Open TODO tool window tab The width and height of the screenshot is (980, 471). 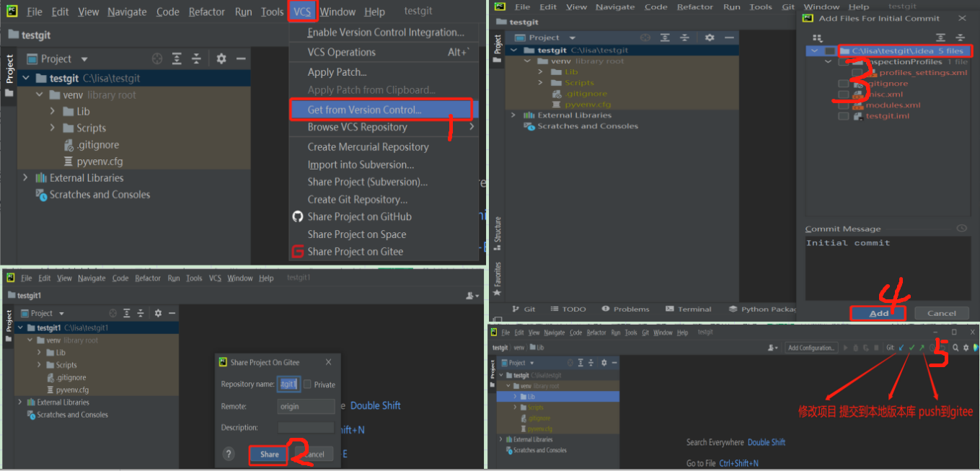[x=568, y=309]
